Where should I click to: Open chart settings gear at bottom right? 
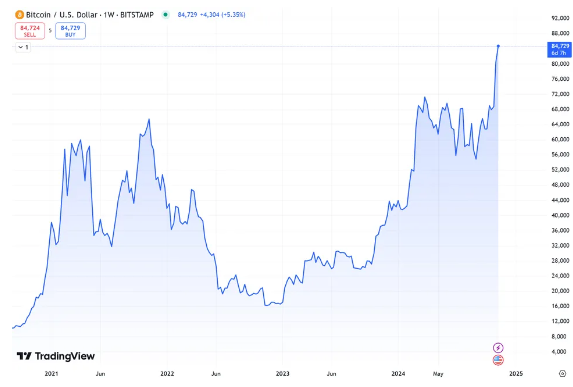(562, 373)
